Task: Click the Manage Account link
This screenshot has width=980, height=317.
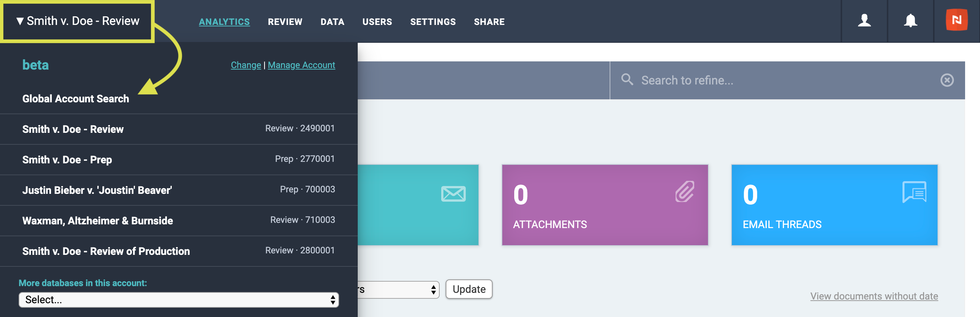Action: (301, 65)
